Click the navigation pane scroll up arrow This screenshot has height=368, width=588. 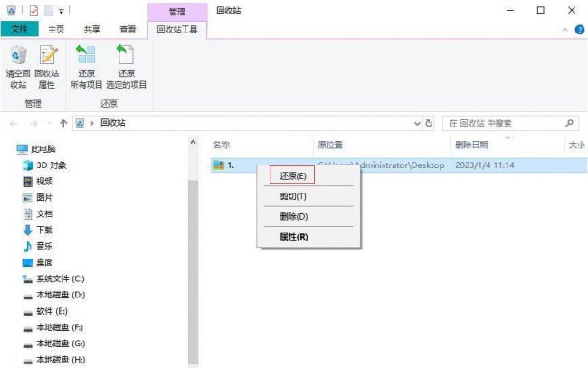tap(193, 142)
